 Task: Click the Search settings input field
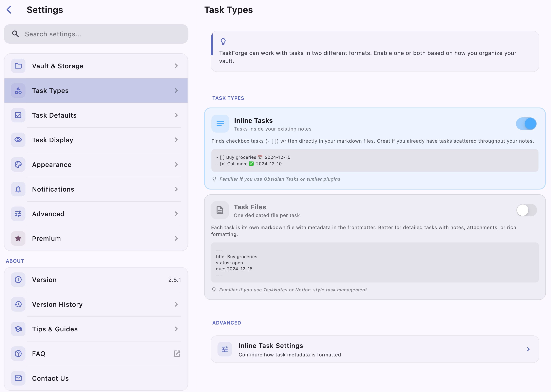101,34
